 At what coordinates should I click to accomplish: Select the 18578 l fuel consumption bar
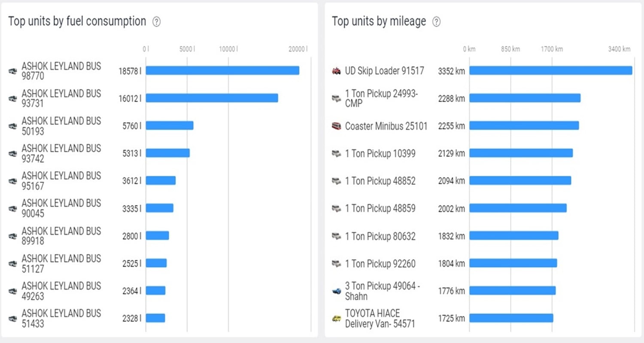click(222, 71)
